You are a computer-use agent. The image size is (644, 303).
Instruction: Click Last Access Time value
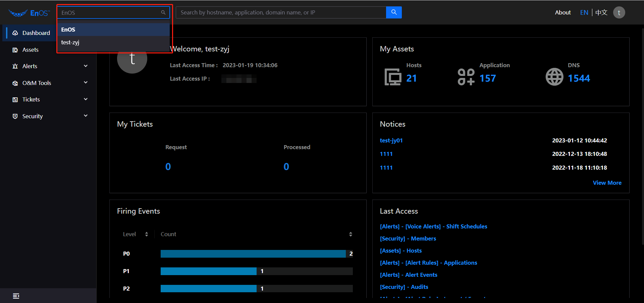point(250,65)
